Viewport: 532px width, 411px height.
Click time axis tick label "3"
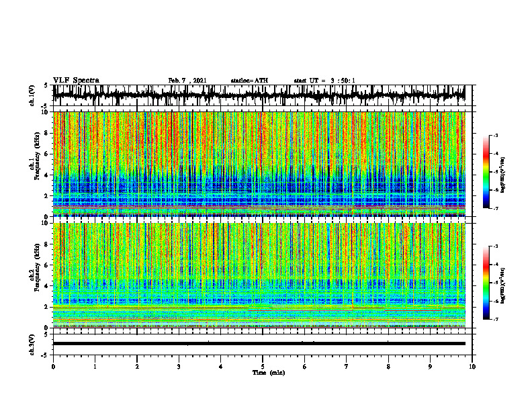click(x=179, y=367)
